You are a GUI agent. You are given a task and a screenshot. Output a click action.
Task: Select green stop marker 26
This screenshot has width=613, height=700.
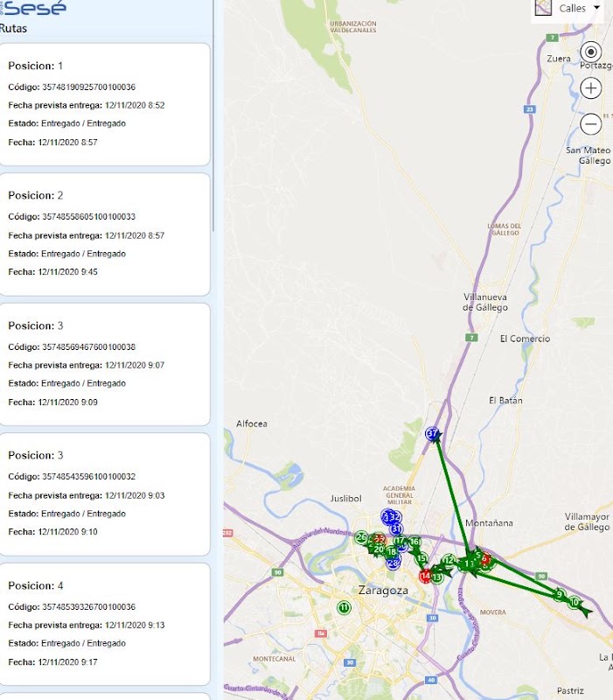tap(361, 537)
